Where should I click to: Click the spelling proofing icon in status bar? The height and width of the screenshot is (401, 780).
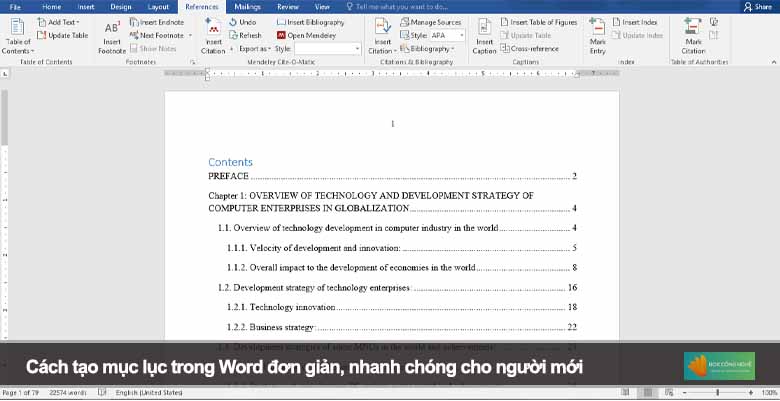[x=102, y=393]
